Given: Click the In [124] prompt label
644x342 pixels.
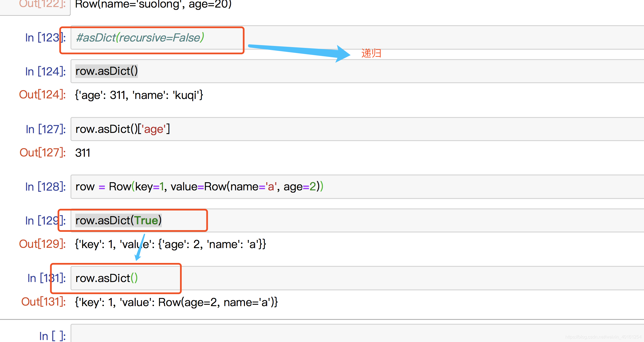Looking at the screenshot, I should click(x=46, y=71).
